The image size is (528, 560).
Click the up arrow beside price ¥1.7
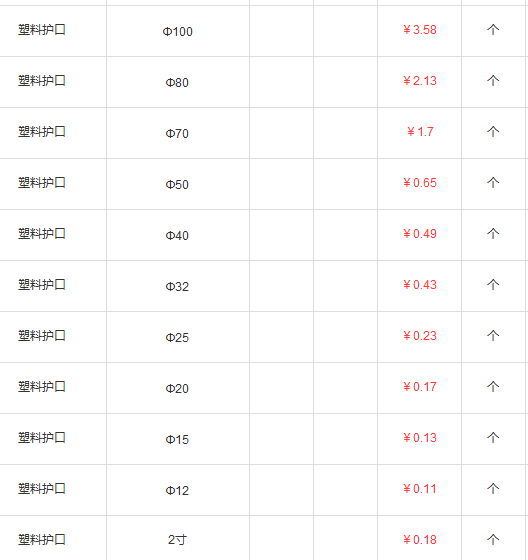pyautogui.click(x=493, y=132)
